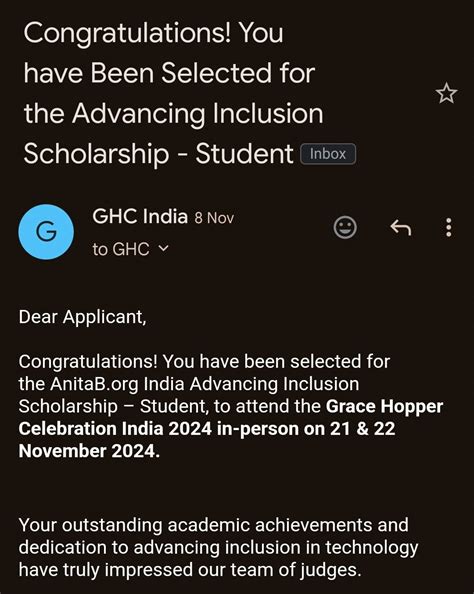Click the 8 Nov date stamp

(x=214, y=218)
